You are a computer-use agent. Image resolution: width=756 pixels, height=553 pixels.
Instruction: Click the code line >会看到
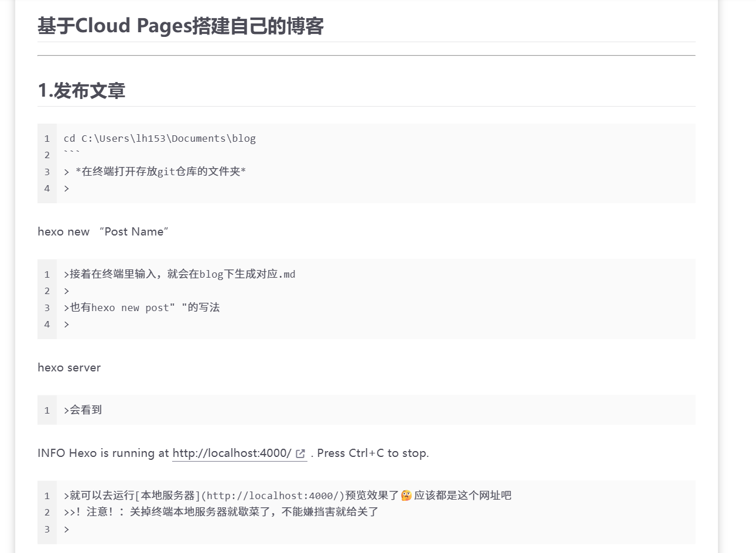(x=83, y=410)
